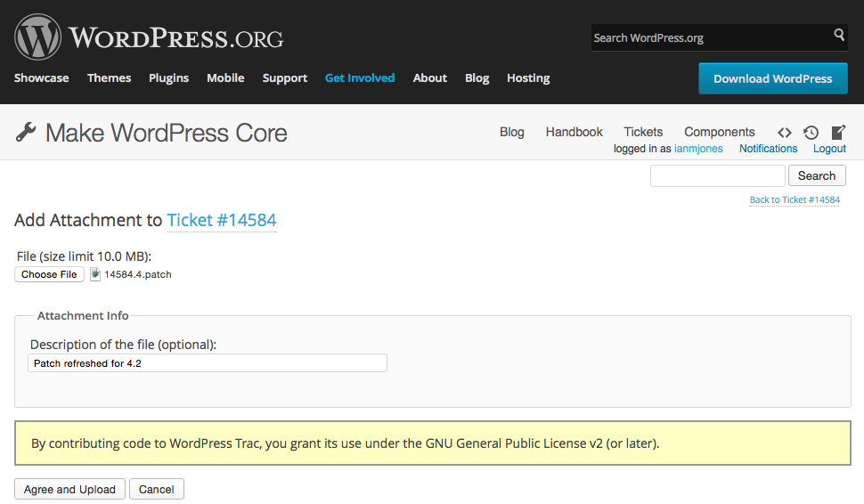Click the Description of the file label

pyautogui.click(x=123, y=345)
